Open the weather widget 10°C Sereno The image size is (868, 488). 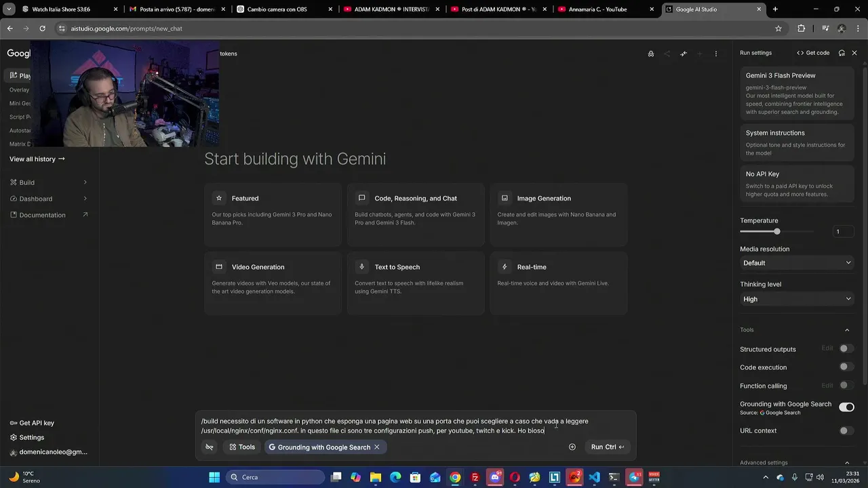(x=24, y=477)
